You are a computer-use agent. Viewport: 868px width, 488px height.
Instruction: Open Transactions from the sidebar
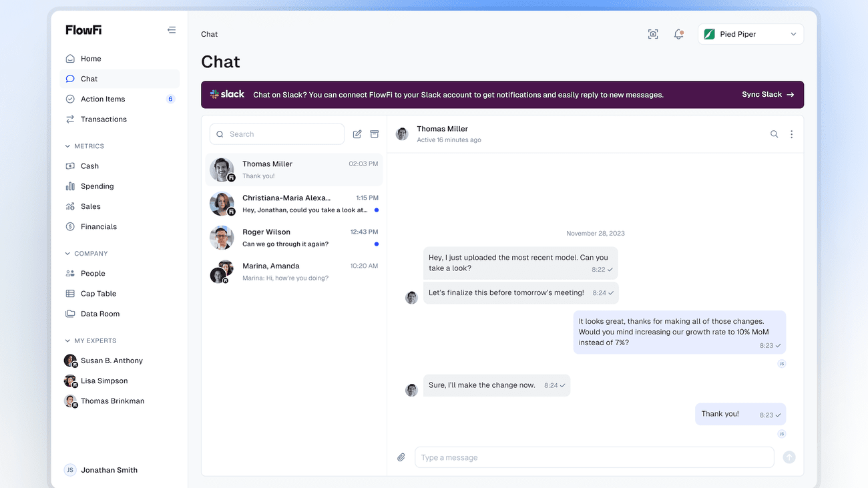(103, 119)
